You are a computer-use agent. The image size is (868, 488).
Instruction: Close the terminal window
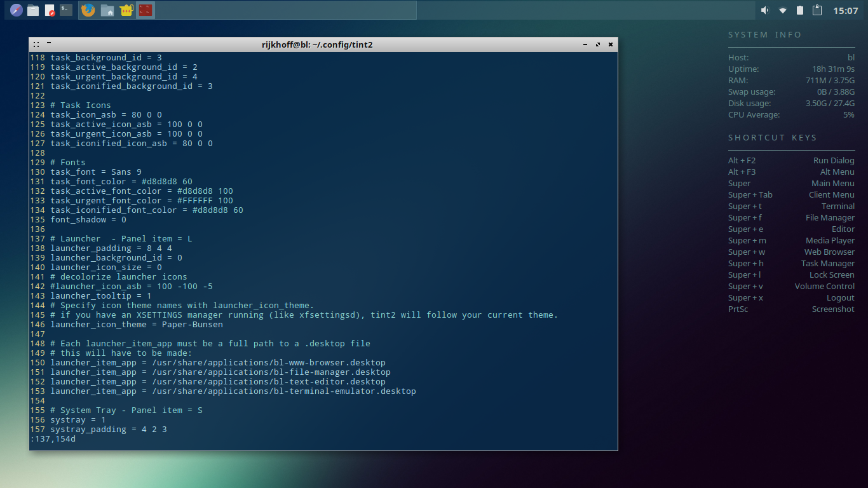coord(611,44)
